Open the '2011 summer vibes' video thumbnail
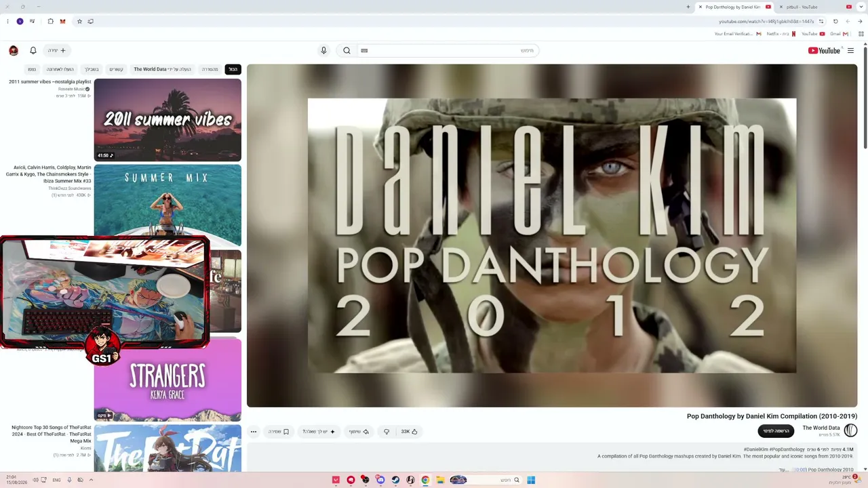The image size is (868, 488). 167,120
